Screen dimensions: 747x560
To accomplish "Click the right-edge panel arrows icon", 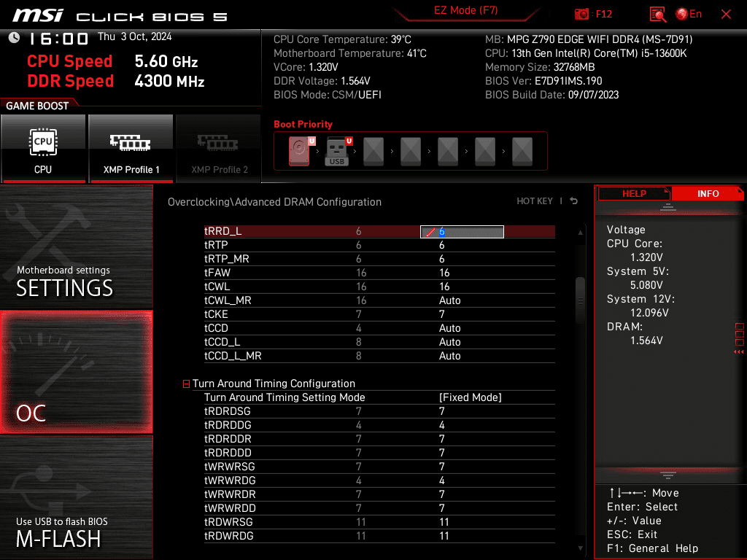I will pyautogui.click(x=739, y=352).
